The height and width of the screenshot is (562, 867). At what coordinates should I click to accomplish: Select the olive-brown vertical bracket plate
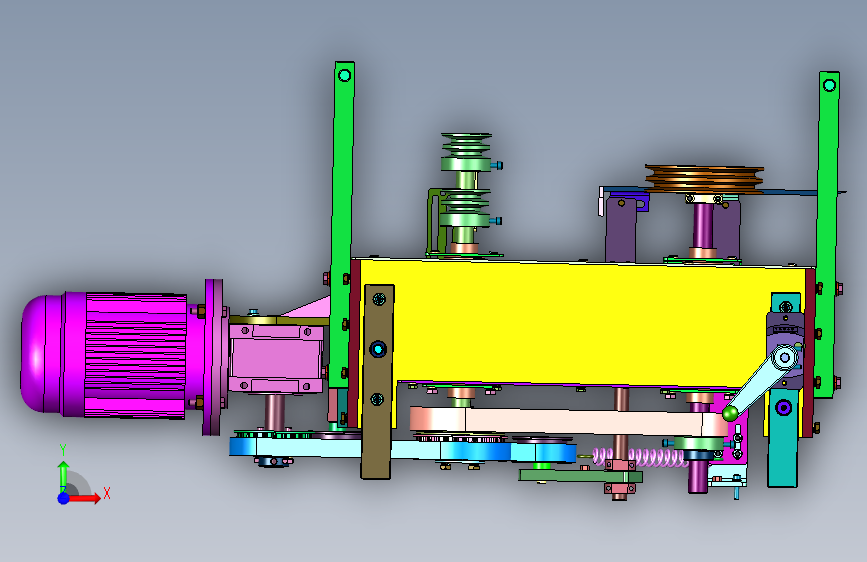click(x=378, y=382)
